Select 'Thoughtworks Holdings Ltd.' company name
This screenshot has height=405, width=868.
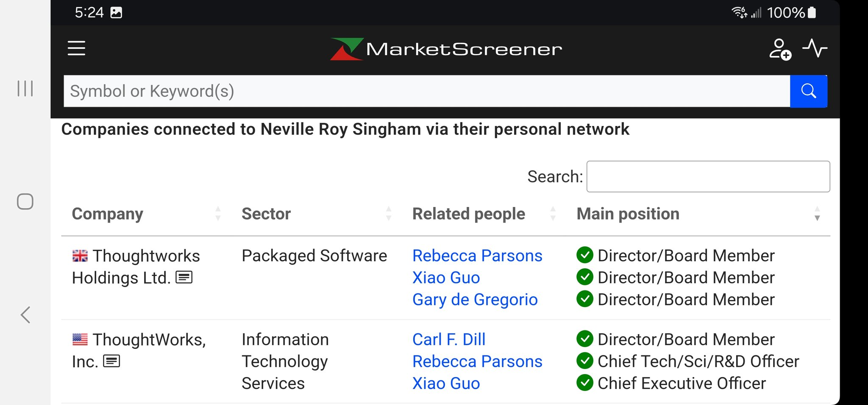(136, 267)
